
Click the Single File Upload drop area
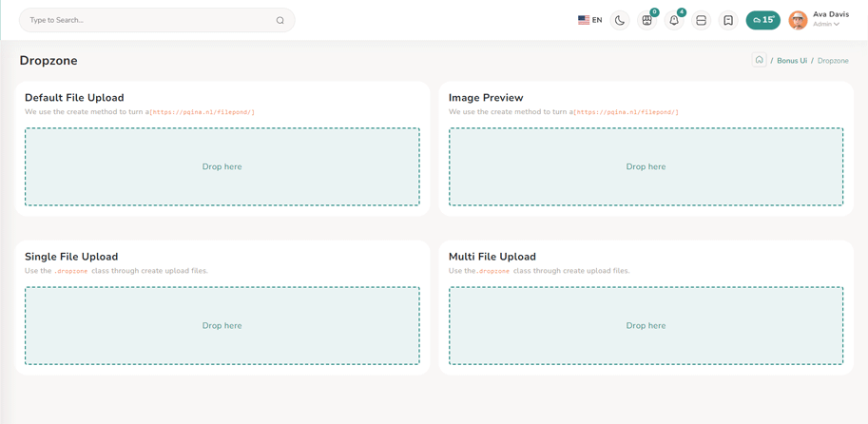[x=222, y=325]
